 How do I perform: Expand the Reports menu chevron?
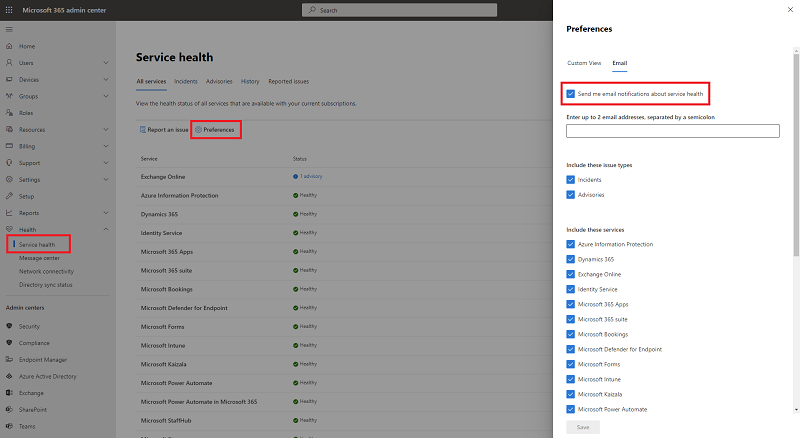(106, 213)
